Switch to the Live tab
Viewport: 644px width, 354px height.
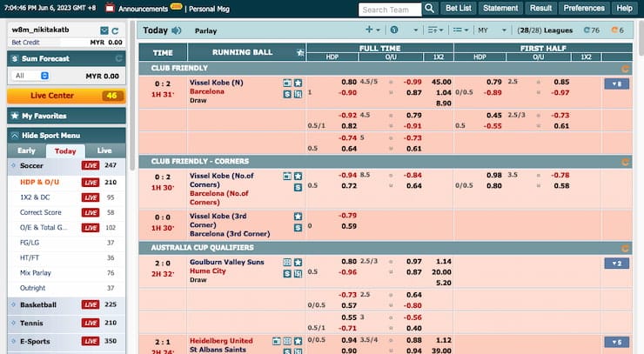pyautogui.click(x=104, y=150)
